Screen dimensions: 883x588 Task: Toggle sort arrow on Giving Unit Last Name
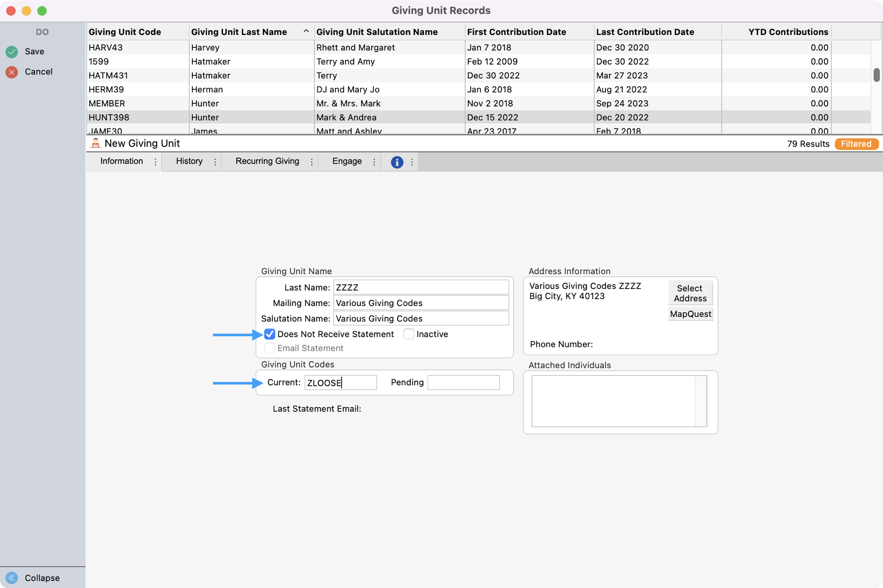pos(306,31)
